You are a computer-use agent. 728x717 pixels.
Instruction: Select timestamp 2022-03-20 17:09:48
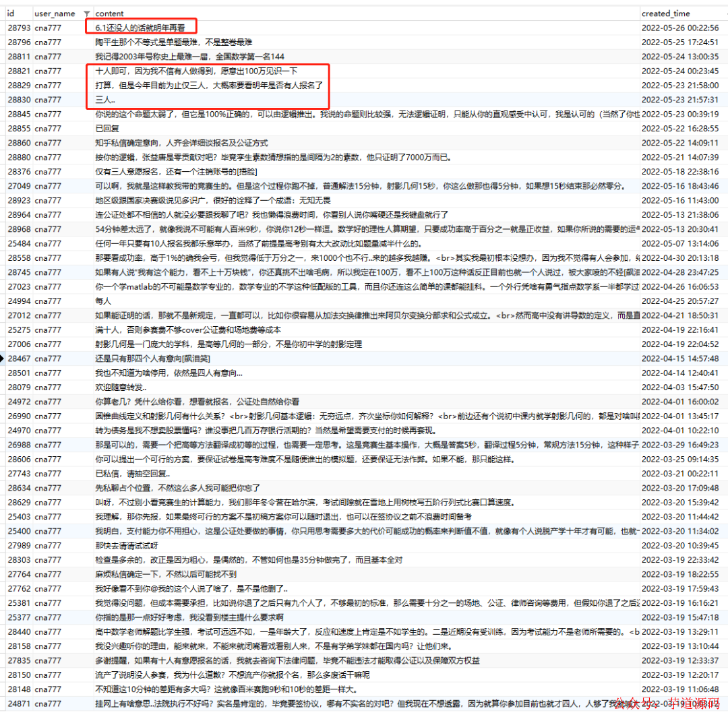pyautogui.click(x=680, y=488)
